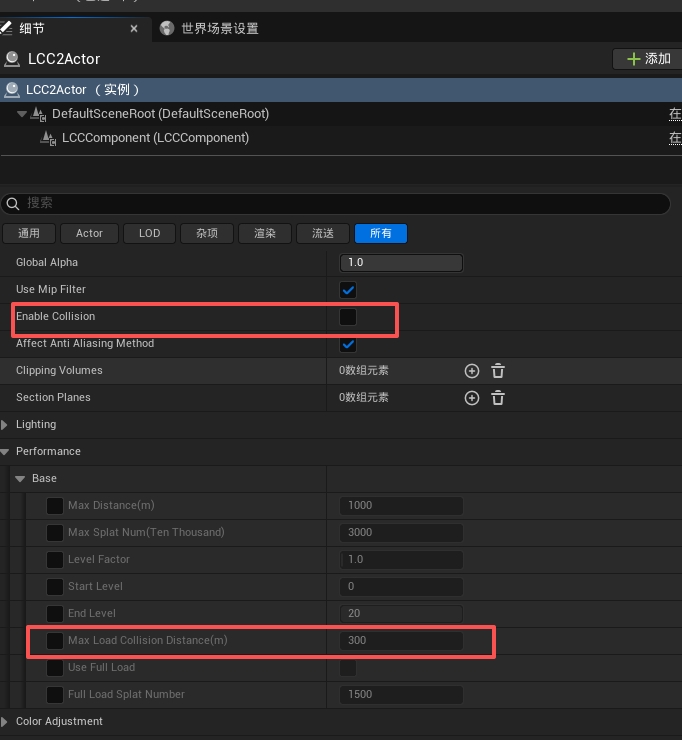Image resolution: width=682 pixels, height=740 pixels.
Task: Click the Level Factor 1.0 field
Action: click(401, 560)
